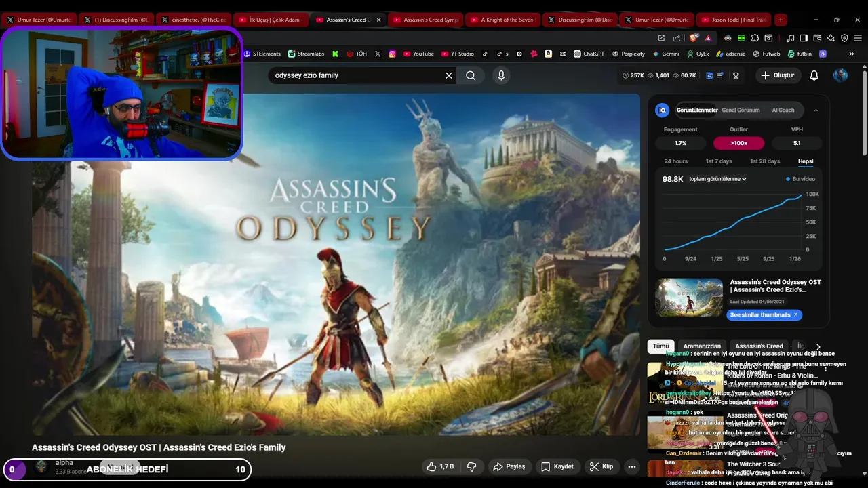Click the Brave Rewards triangle icon
The height and width of the screenshot is (488, 868).
click(708, 38)
